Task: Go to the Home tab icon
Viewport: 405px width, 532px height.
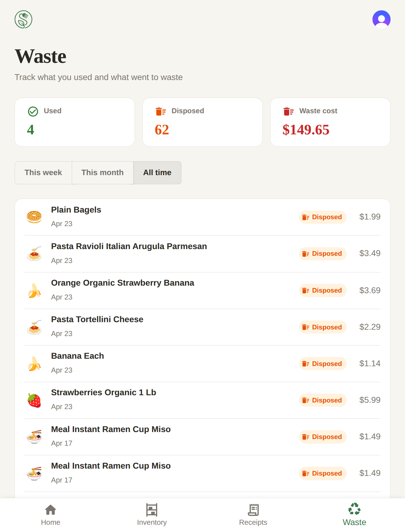Action: (x=50, y=510)
